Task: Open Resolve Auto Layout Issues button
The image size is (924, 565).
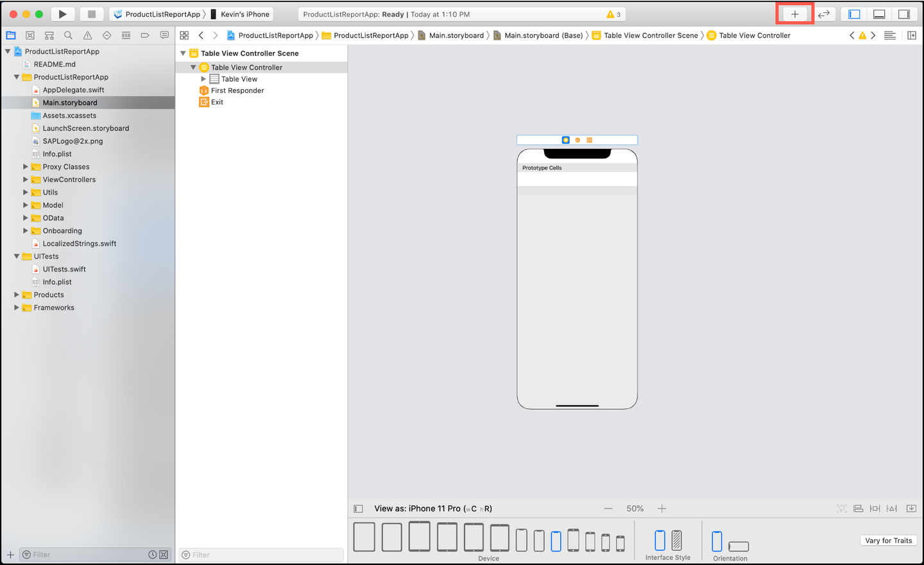Action: coord(892,509)
